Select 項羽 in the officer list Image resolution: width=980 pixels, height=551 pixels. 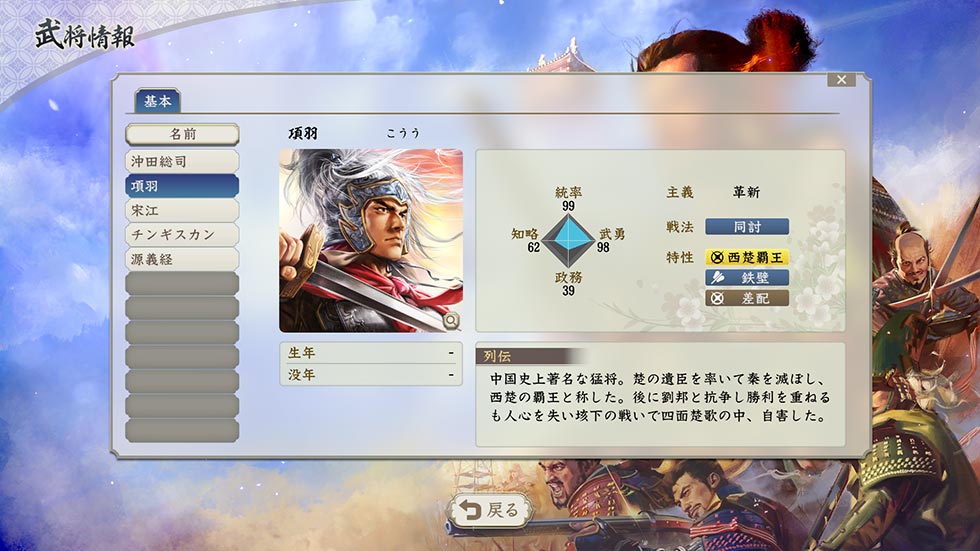[x=182, y=186]
